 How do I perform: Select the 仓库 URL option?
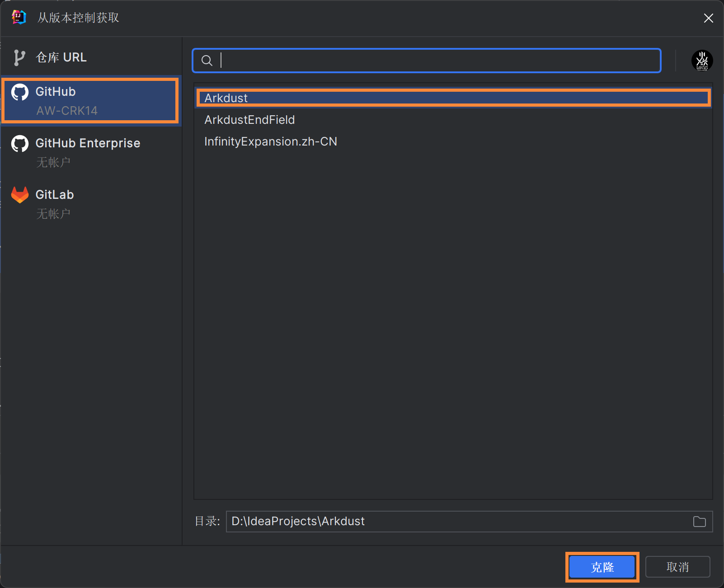tap(90, 57)
